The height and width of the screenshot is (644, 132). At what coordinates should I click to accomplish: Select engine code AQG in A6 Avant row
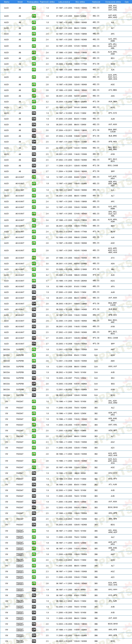click(x=113, y=281)
